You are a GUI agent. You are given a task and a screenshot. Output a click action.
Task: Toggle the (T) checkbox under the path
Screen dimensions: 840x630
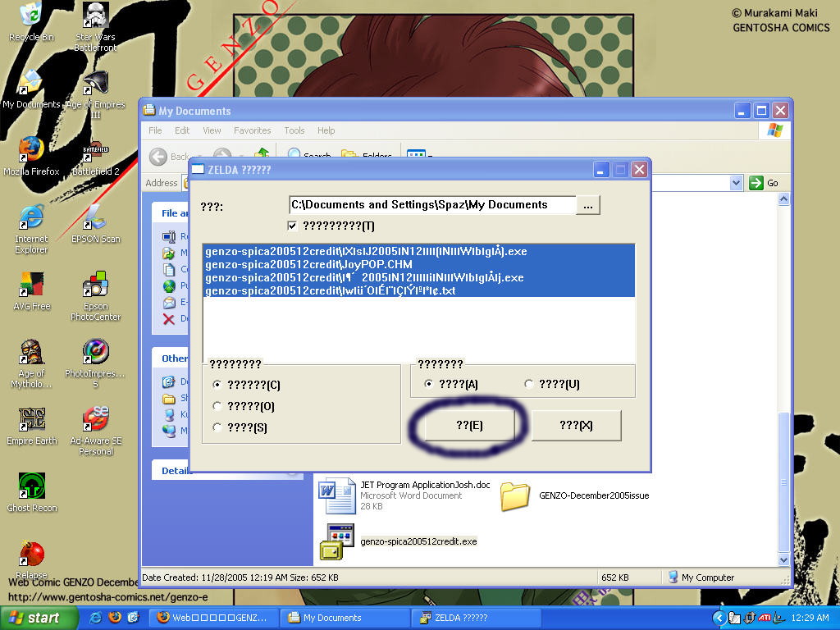click(x=293, y=226)
